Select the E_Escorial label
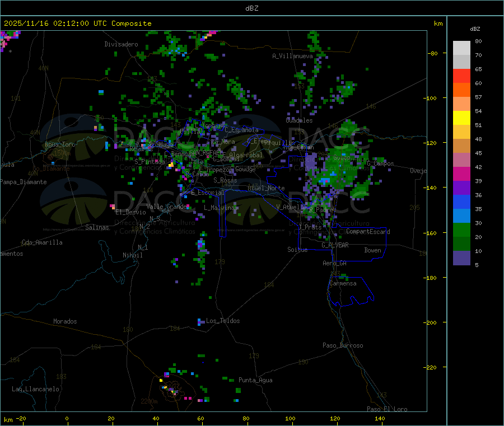The height and width of the screenshot is (426, 504). (x=208, y=193)
